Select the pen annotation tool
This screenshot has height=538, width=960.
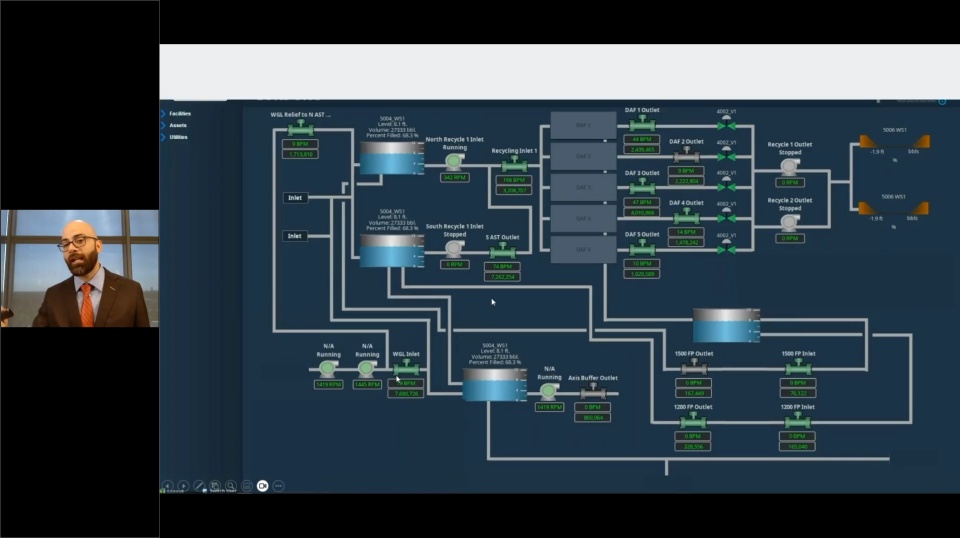pos(199,486)
